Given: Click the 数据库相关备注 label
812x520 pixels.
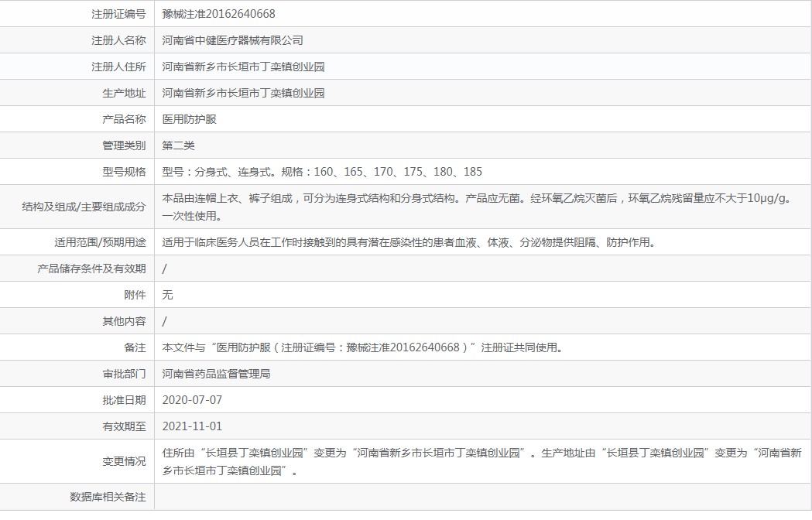Looking at the screenshot, I should pos(108,498).
